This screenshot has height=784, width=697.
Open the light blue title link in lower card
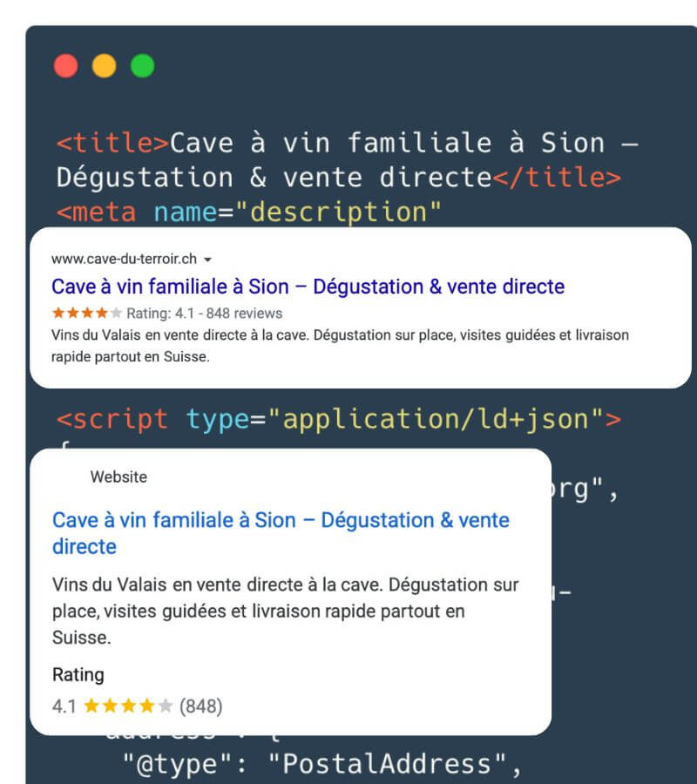point(281,533)
